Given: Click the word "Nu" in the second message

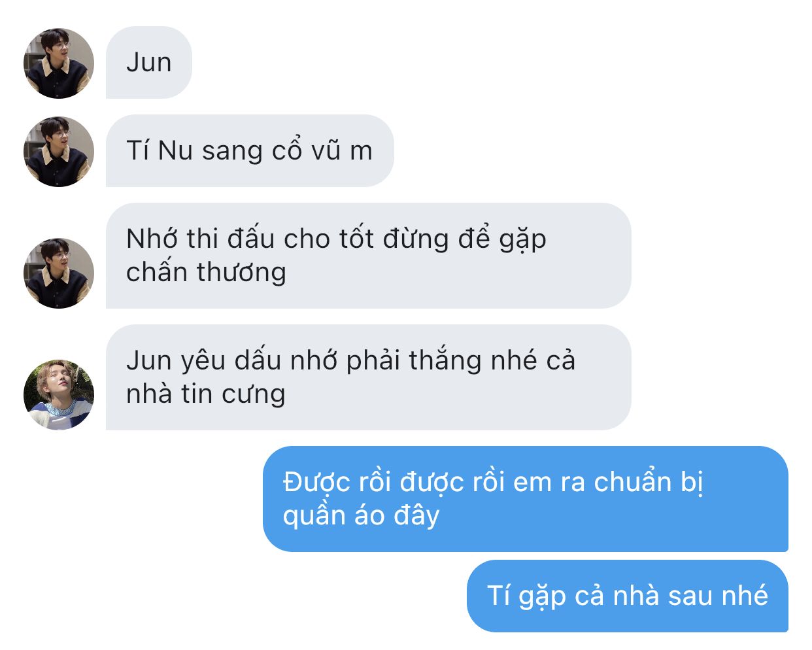Looking at the screenshot, I should coord(175,151).
